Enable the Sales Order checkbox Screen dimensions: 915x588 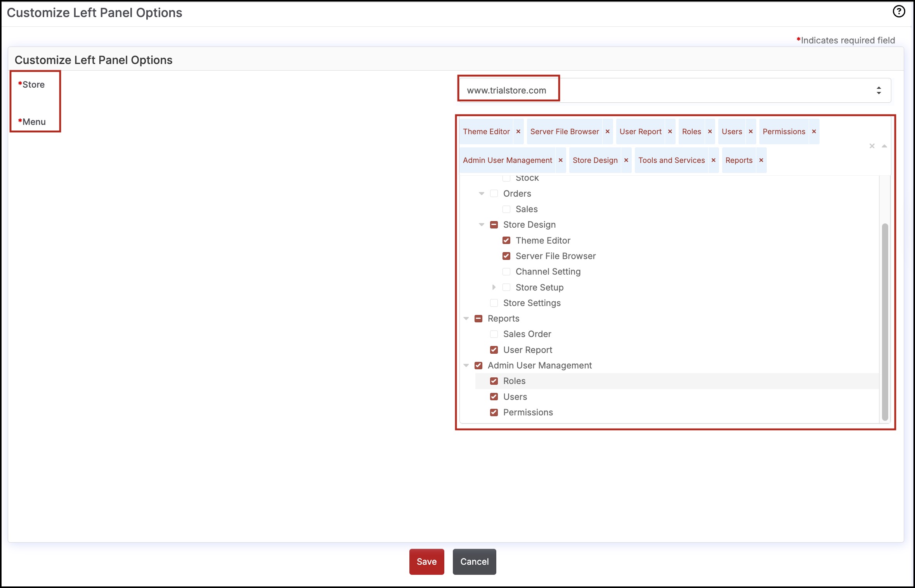tap(494, 334)
